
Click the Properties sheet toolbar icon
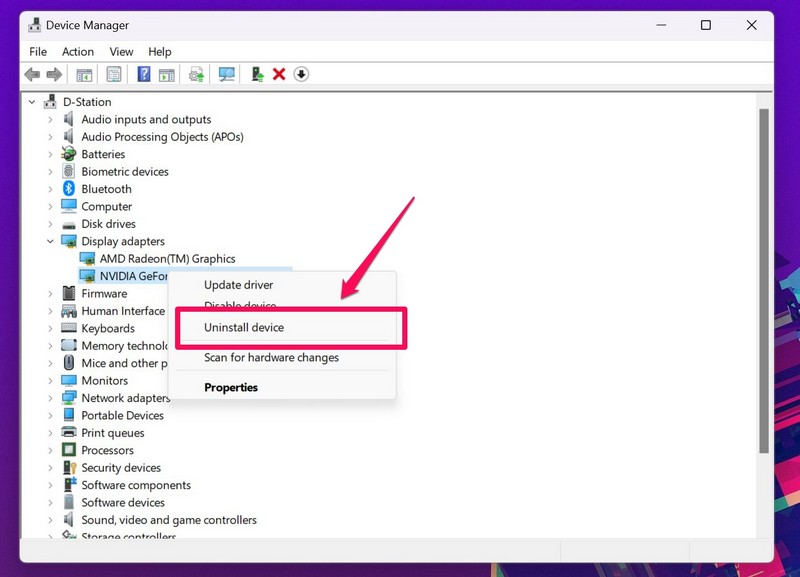pyautogui.click(x=114, y=75)
